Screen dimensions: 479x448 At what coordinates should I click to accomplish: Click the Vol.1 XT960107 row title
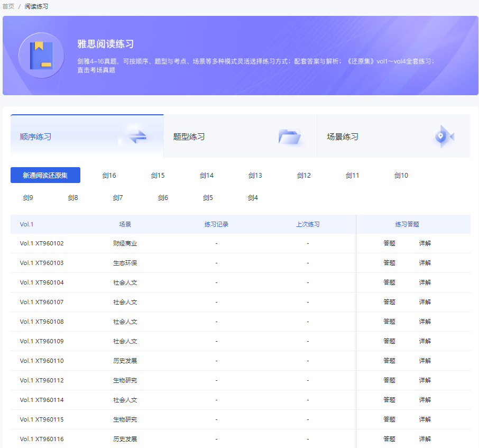pos(42,302)
